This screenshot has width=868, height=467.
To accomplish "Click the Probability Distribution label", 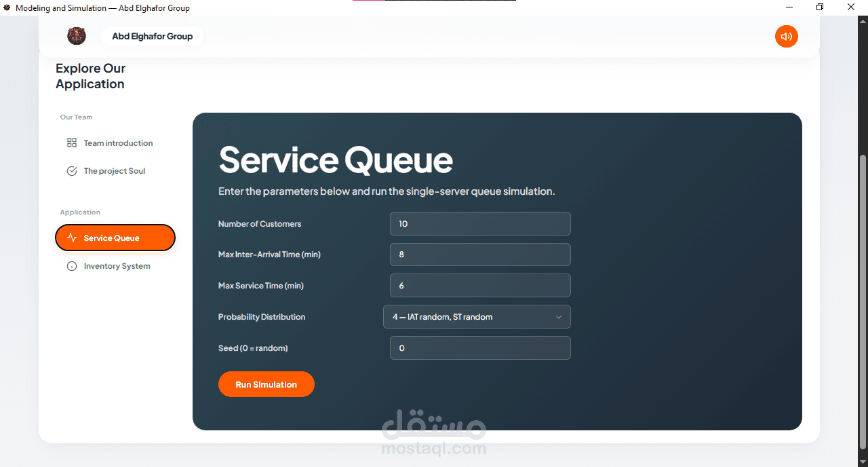I will [262, 317].
